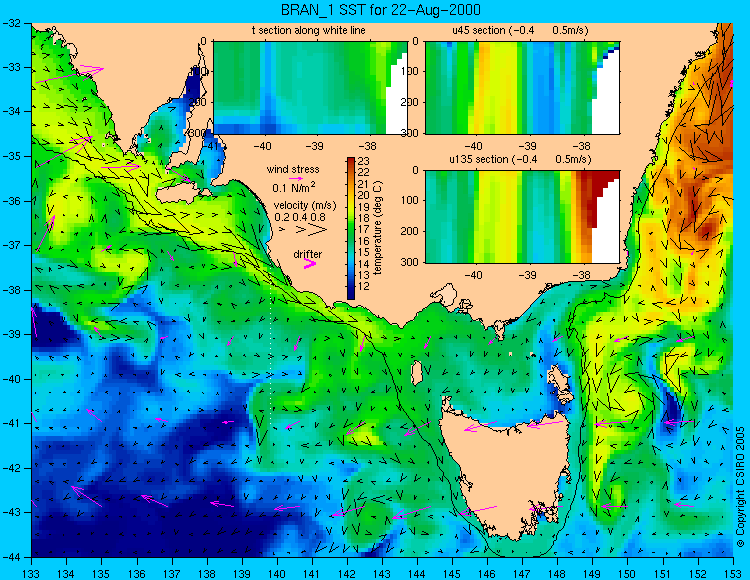Screen dimensions: 750x580
Task: Click King Island northwest of Tasmania
Action: tap(417, 372)
